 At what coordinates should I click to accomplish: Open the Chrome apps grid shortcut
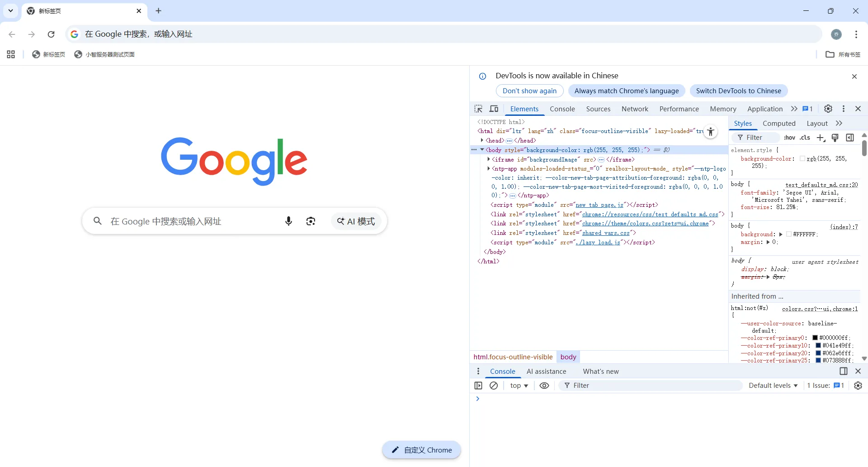pyautogui.click(x=11, y=54)
